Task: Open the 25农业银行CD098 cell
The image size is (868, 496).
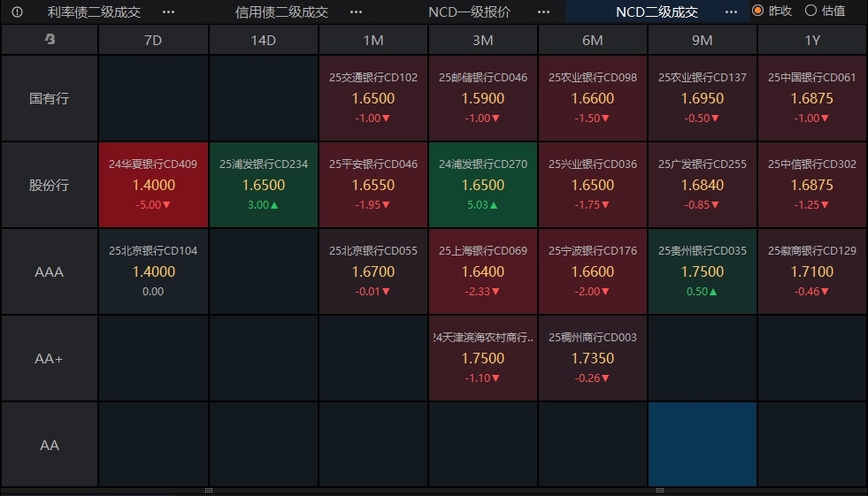Action: pyautogui.click(x=592, y=98)
